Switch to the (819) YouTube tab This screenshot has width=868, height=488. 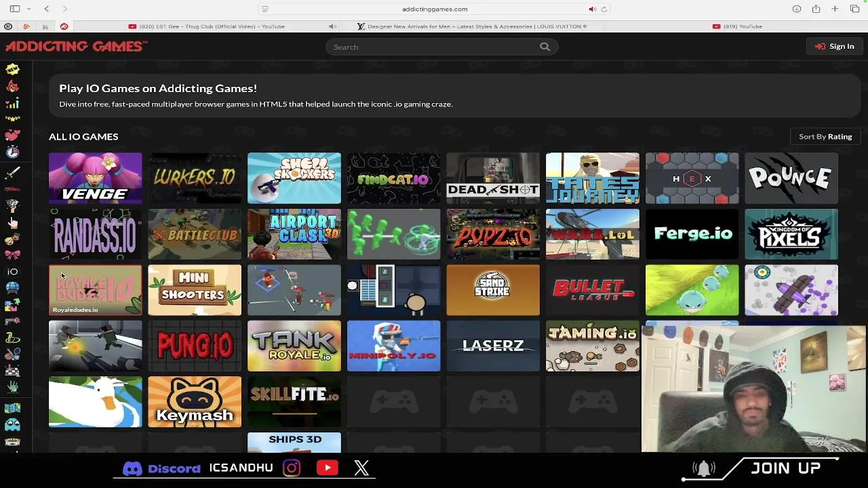(737, 26)
